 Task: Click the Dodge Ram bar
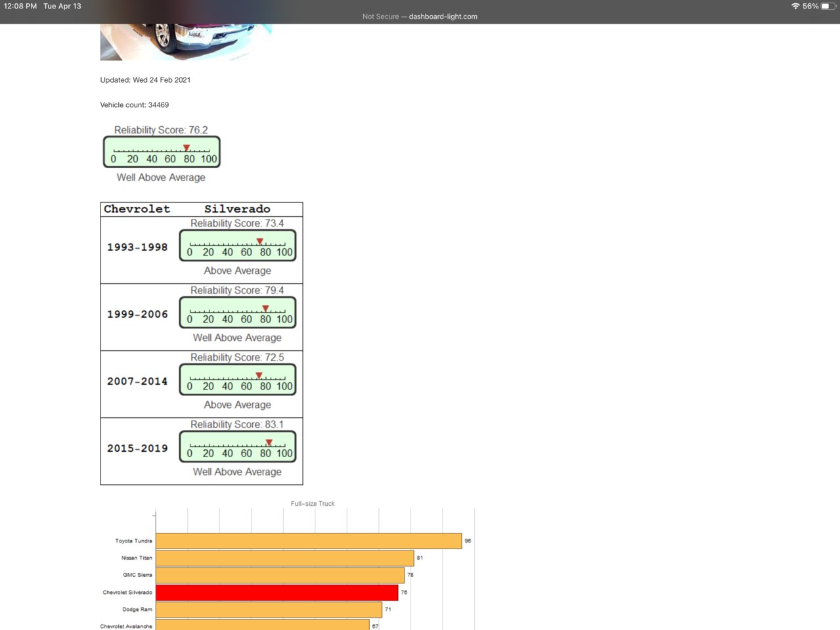(x=269, y=610)
